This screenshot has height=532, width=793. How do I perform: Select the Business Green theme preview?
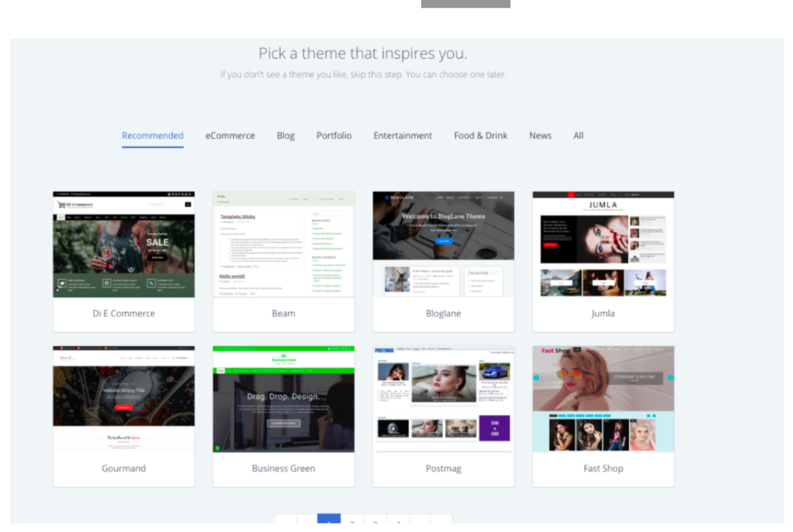click(283, 399)
